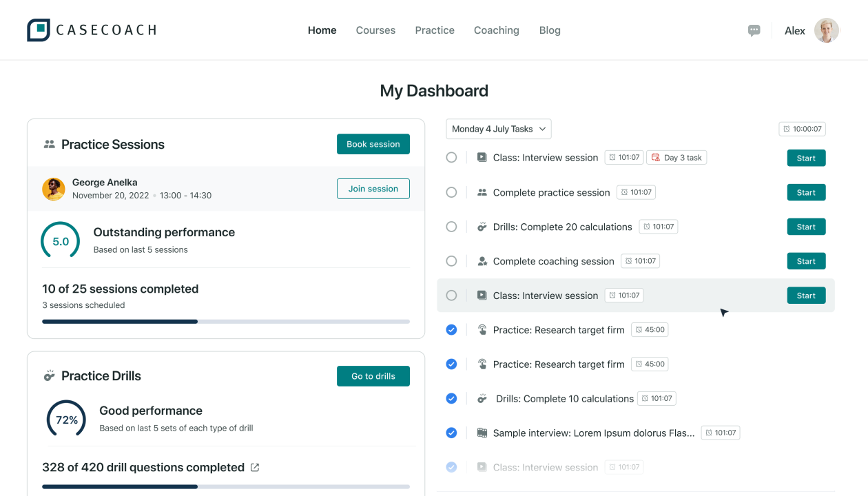Expand the date selector chevron arrow
The width and height of the screenshot is (868, 496).
543,129
